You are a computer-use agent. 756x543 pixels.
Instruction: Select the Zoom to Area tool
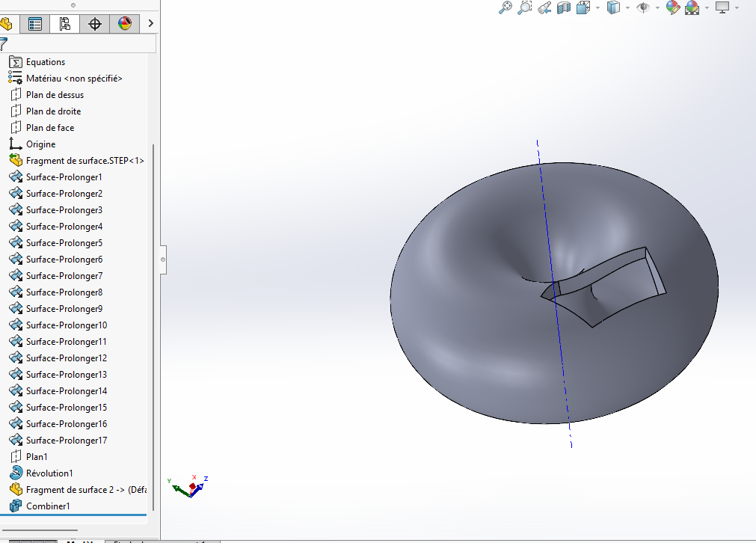click(x=525, y=7)
